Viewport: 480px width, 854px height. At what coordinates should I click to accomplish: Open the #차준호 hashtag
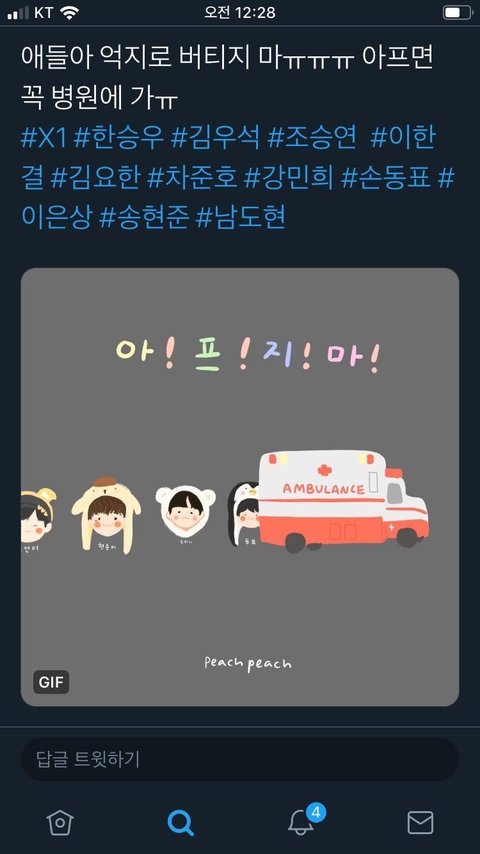pos(192,178)
